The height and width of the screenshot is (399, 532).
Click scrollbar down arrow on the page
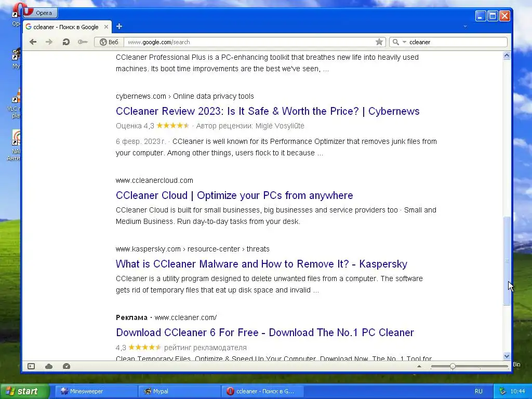coord(507,356)
